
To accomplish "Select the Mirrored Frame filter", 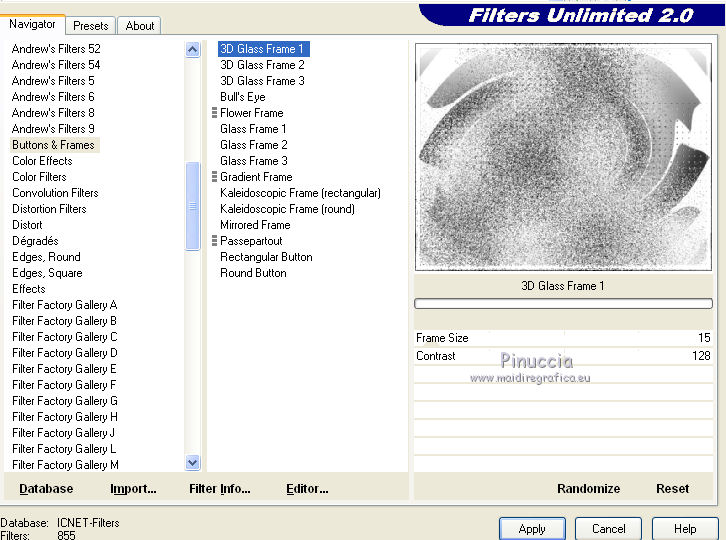I will [255, 225].
